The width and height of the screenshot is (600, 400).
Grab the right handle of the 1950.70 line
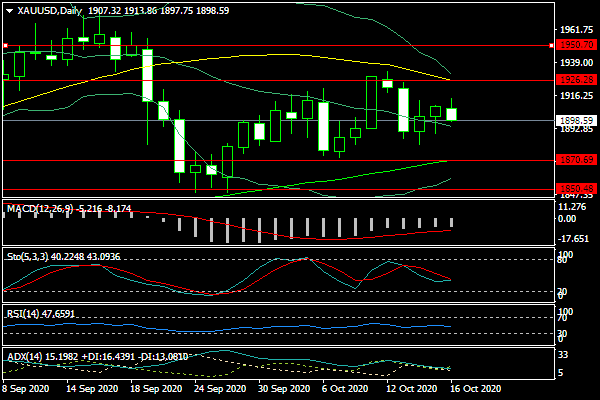(x=552, y=45)
